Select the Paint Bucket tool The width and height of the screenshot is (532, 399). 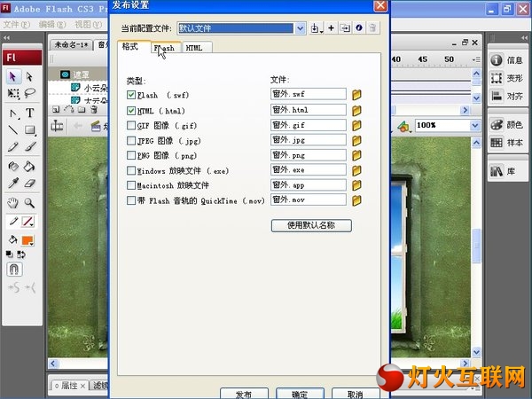click(x=30, y=167)
